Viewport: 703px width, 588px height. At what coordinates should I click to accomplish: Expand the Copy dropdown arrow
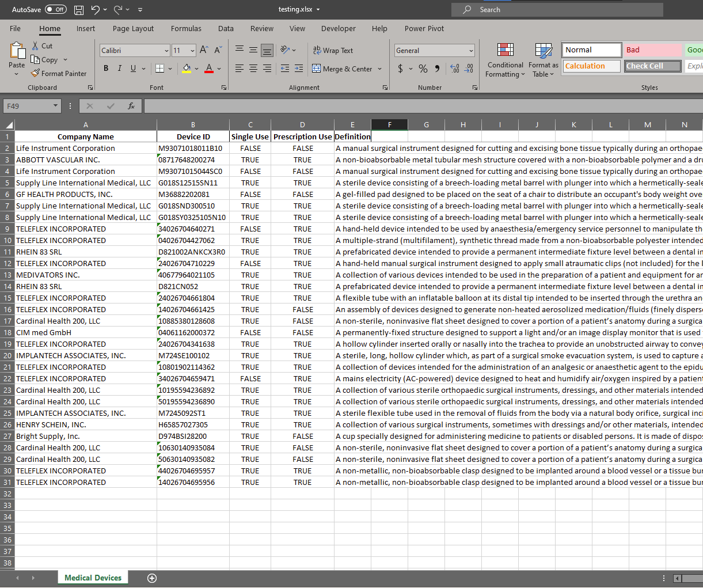pos(65,60)
